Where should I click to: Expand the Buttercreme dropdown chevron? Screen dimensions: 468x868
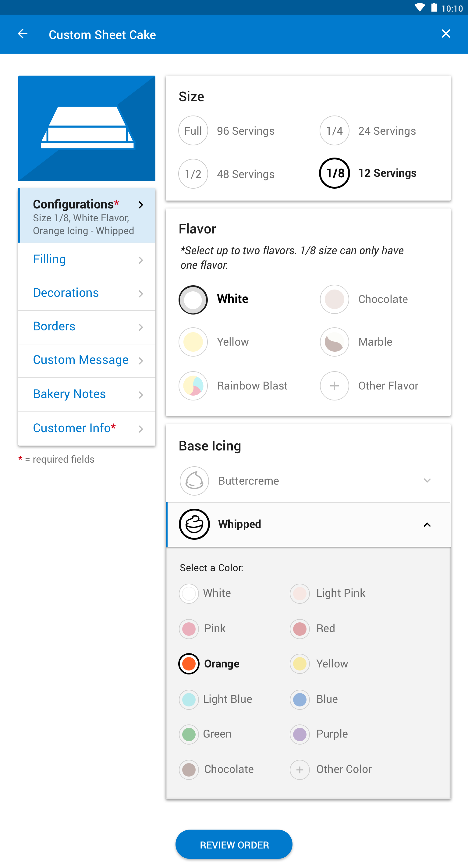point(427,481)
